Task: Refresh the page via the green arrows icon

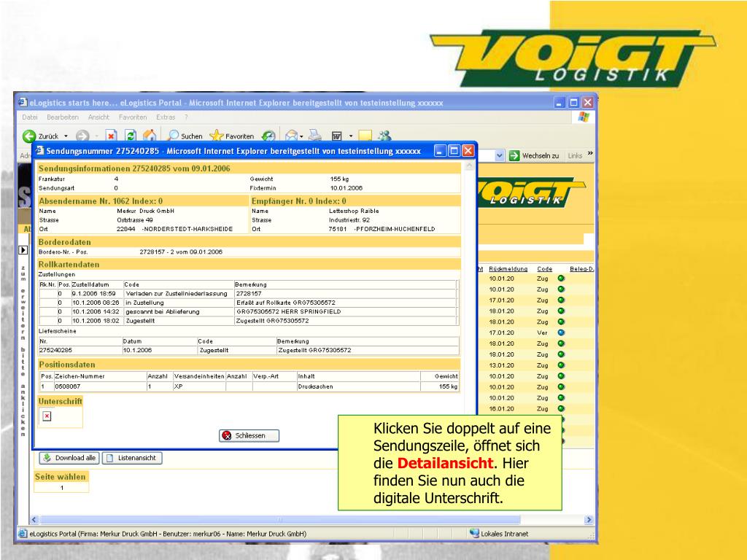Action: click(x=131, y=136)
